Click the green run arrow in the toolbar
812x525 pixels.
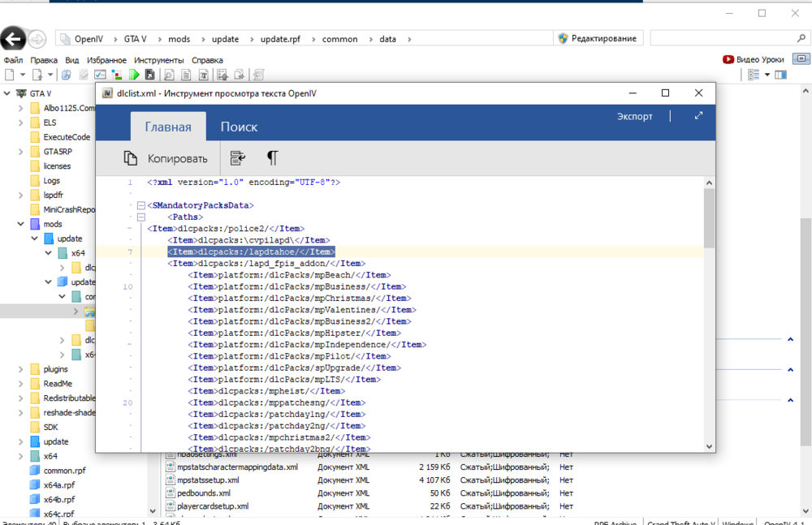coord(134,75)
